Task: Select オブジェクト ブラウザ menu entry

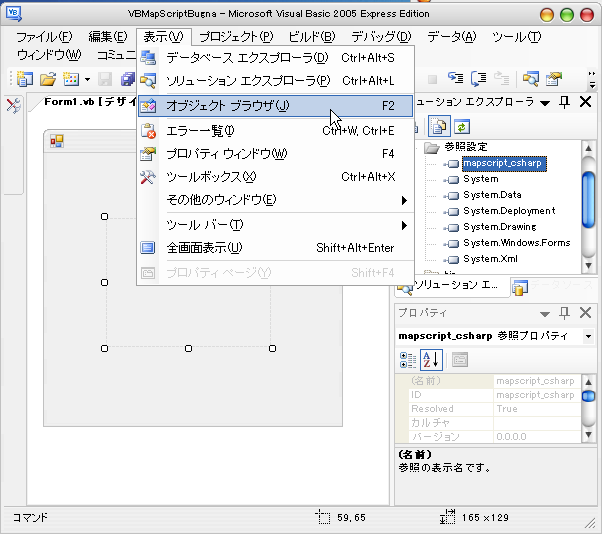Action: coord(275,106)
